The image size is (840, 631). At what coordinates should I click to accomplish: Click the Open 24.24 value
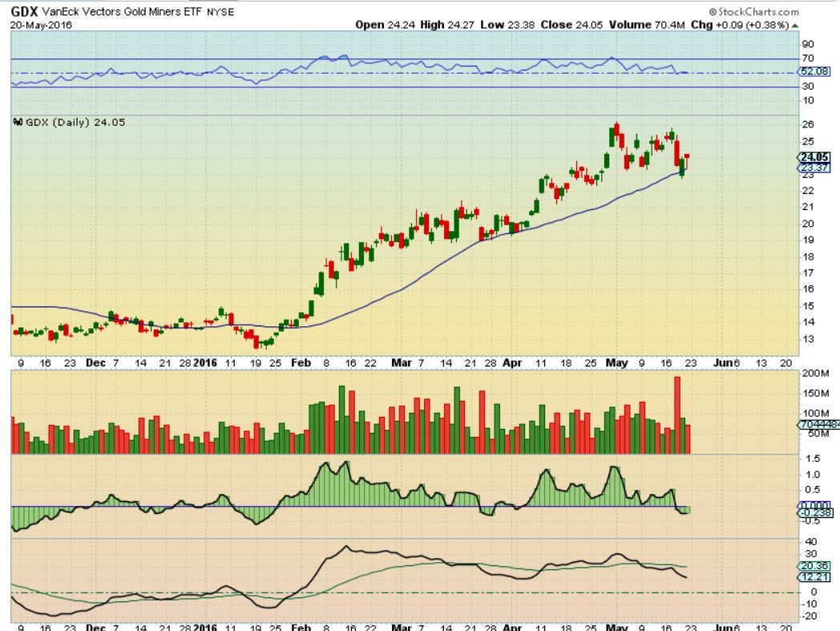[386, 25]
